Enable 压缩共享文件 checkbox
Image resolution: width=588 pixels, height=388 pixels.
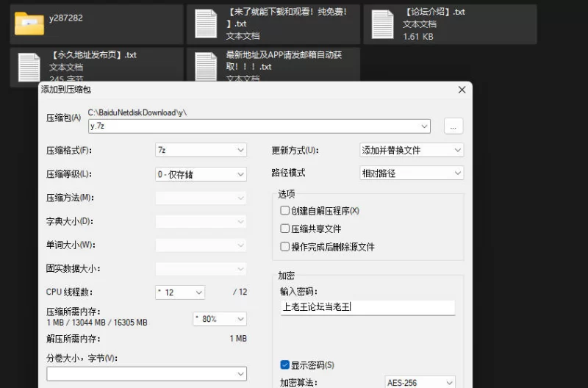[284, 229]
